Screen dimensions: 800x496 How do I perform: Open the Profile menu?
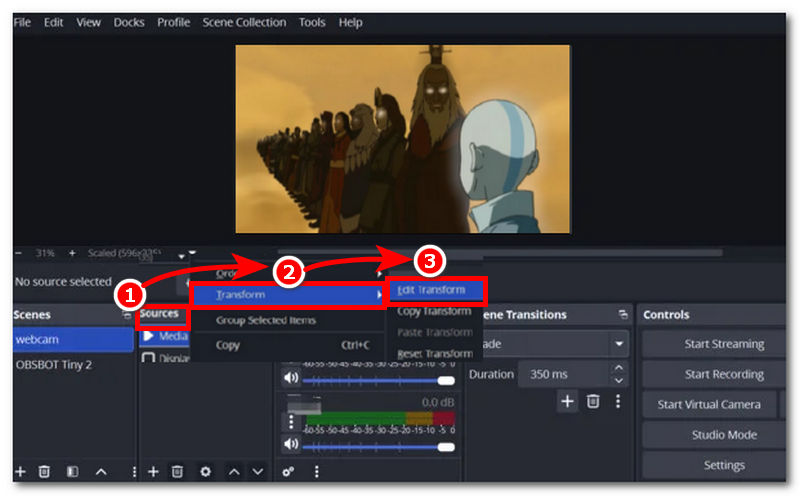coord(173,22)
